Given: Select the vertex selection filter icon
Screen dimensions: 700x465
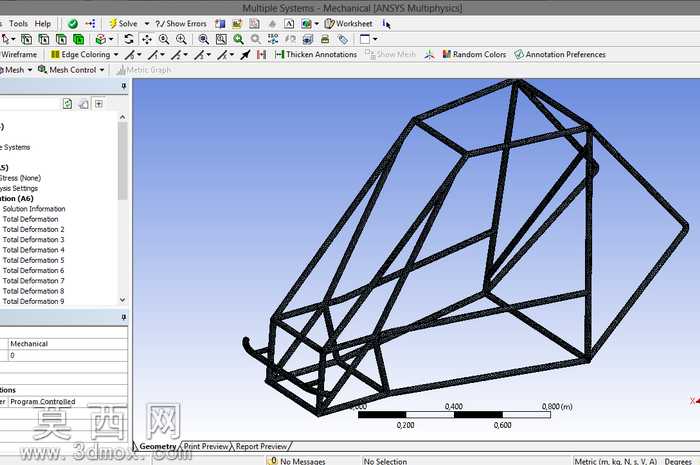Looking at the screenshot, I should coord(26,39).
